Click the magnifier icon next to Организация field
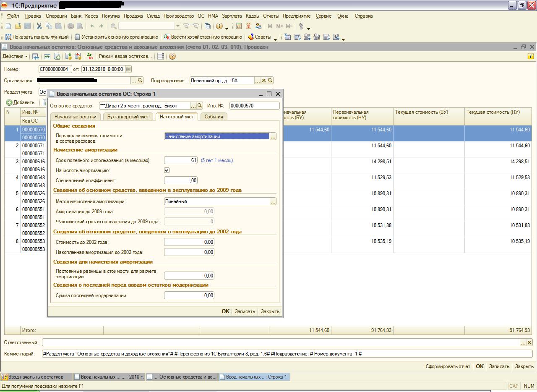The image size is (537, 392). pos(141,80)
